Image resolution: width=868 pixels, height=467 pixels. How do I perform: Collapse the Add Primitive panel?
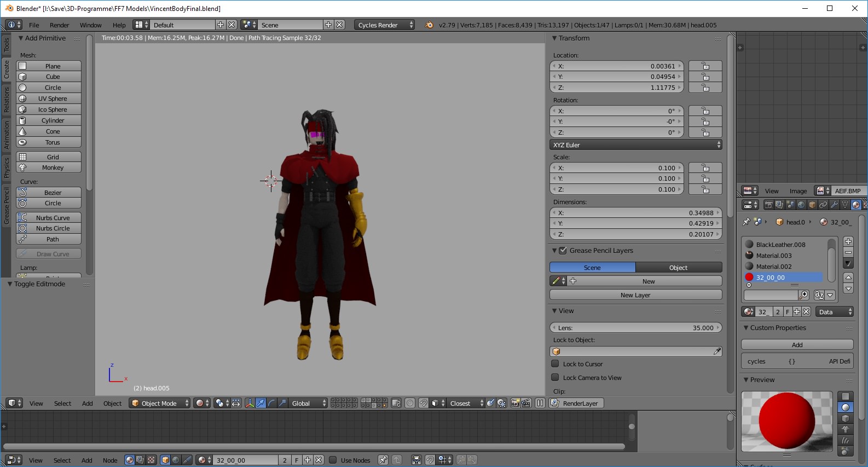point(21,38)
